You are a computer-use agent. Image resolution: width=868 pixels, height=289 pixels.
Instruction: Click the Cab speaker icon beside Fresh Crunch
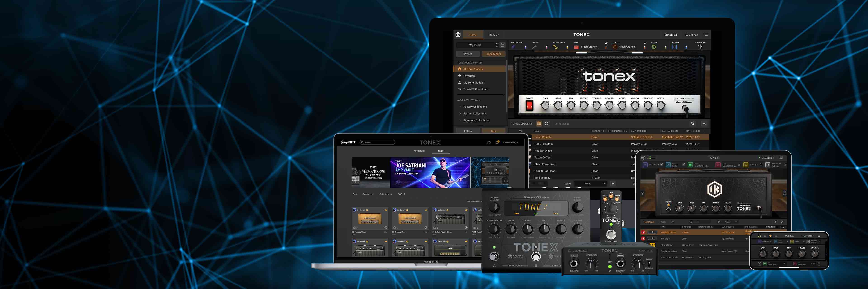click(x=615, y=47)
